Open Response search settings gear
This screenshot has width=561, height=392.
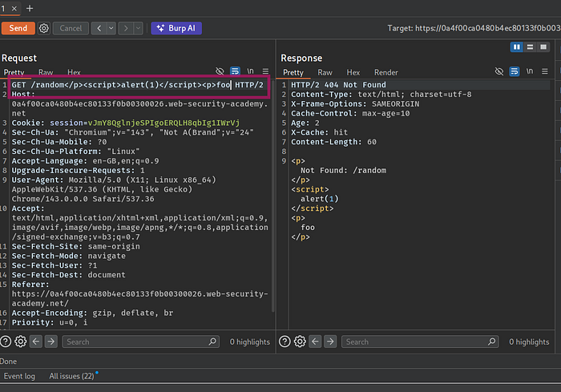coord(300,341)
